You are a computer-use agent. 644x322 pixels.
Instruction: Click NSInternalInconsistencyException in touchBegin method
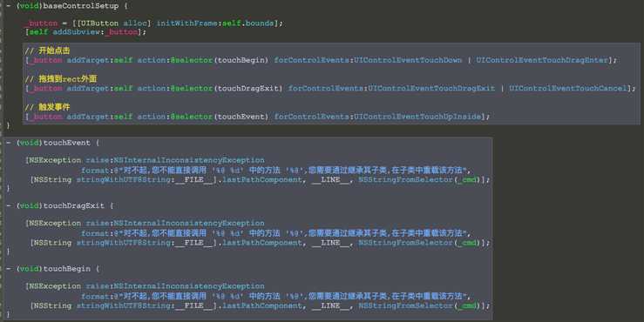tap(189, 286)
